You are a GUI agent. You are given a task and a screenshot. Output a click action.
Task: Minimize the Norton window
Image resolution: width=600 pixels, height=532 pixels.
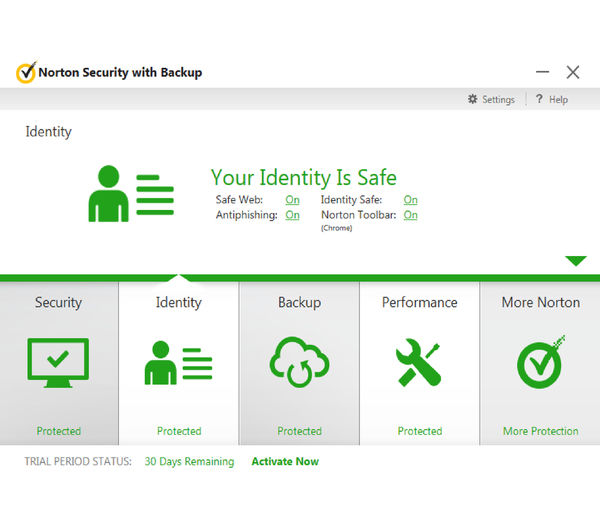pos(542,72)
